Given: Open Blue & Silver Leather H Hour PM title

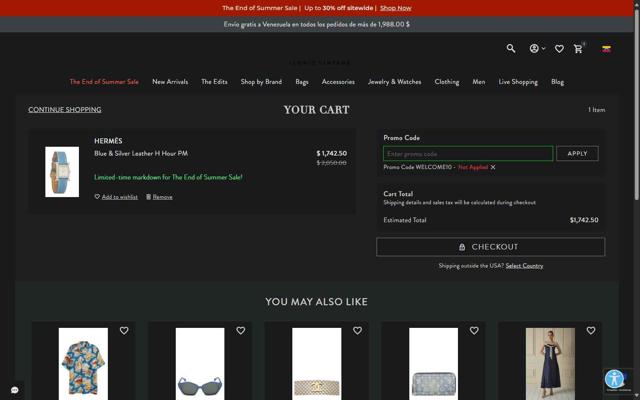Looking at the screenshot, I should click(141, 153).
